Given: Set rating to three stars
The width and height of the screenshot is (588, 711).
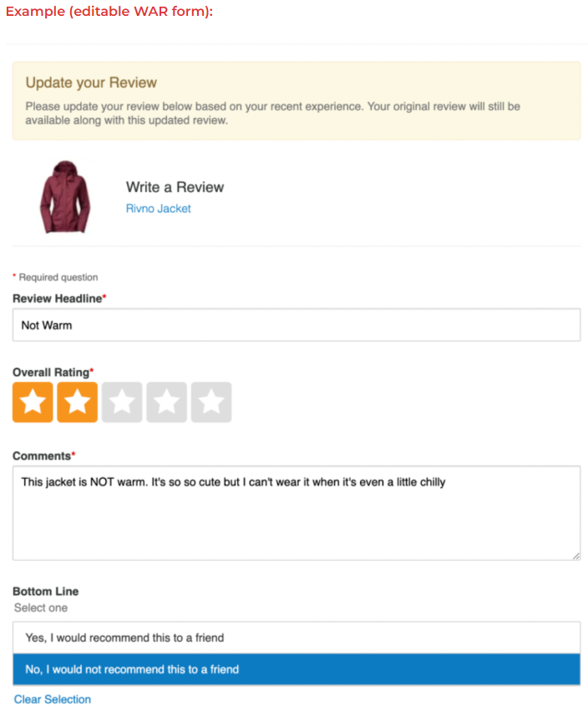Looking at the screenshot, I should [122, 402].
